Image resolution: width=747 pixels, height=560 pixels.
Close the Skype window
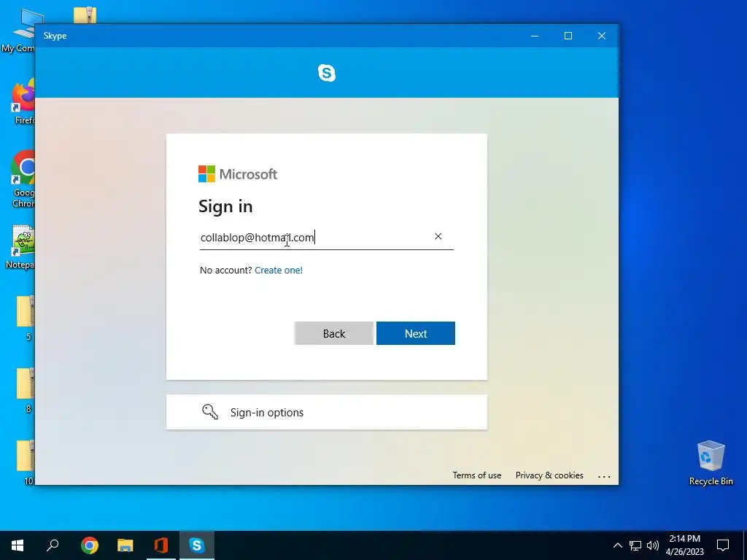(602, 36)
